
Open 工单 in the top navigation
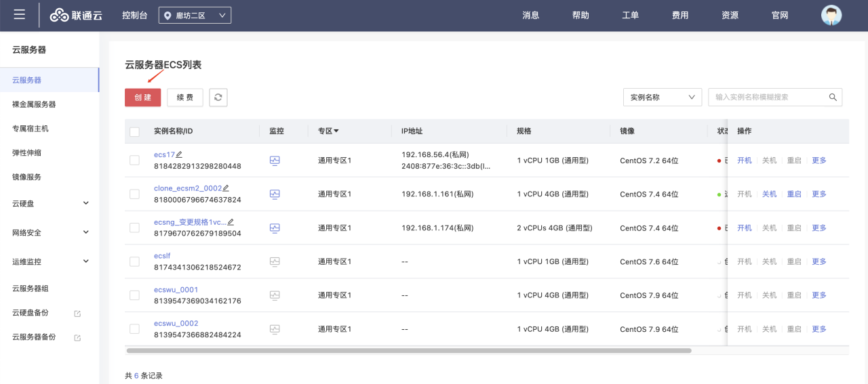tap(630, 16)
